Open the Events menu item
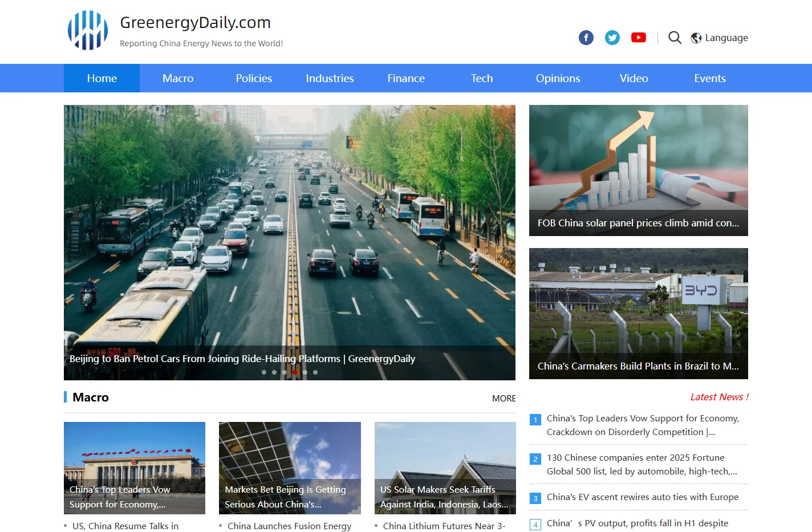This screenshot has width=812, height=532. coord(710,78)
